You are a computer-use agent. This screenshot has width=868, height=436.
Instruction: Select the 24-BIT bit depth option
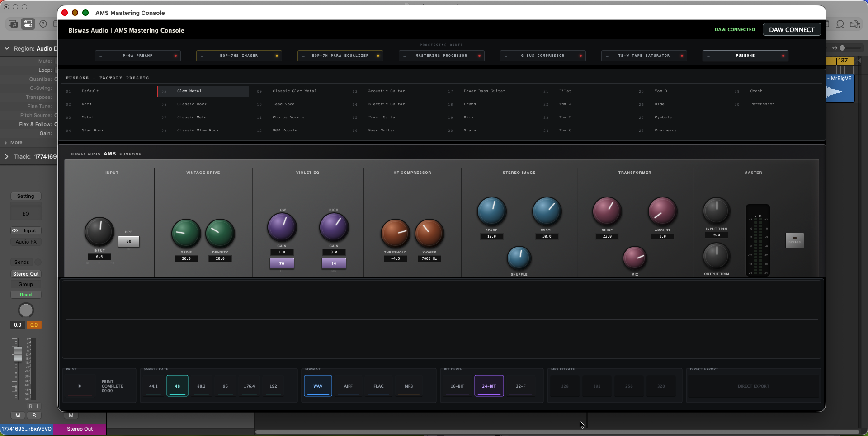pos(489,386)
